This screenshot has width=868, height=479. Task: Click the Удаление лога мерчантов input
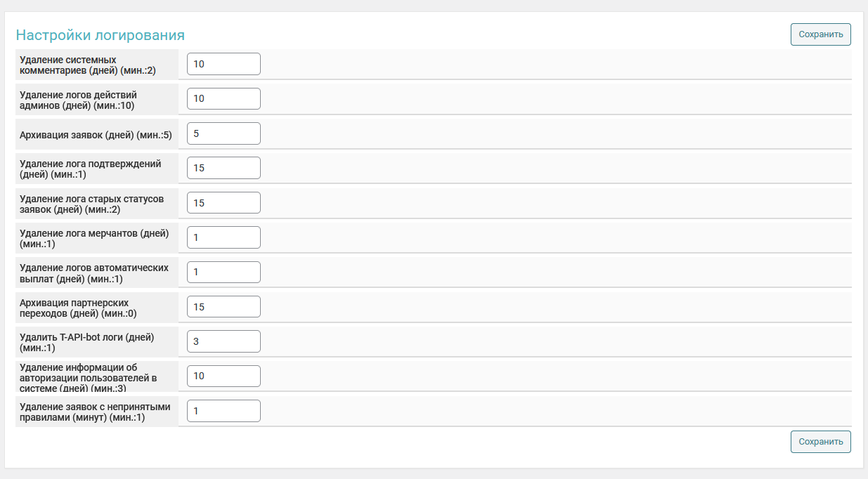pyautogui.click(x=224, y=237)
